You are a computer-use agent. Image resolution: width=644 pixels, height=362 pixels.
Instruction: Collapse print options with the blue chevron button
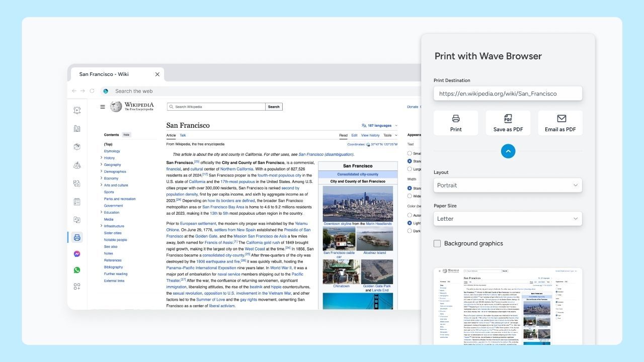(508, 151)
